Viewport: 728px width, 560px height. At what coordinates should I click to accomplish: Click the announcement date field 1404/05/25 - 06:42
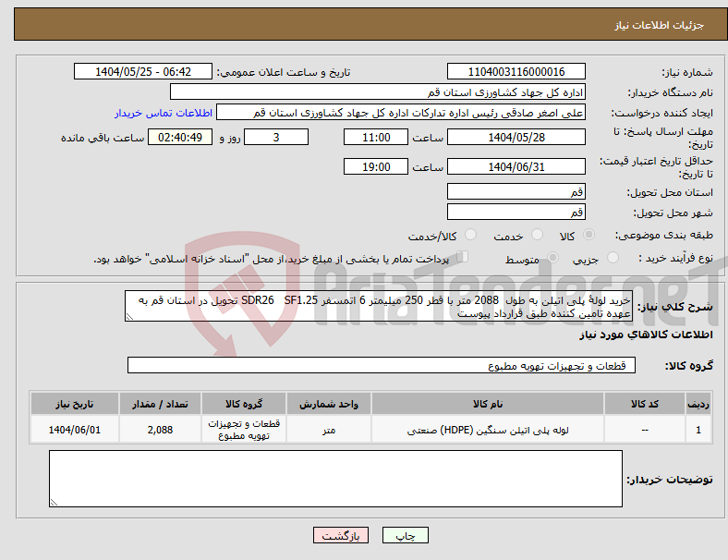tap(143, 71)
